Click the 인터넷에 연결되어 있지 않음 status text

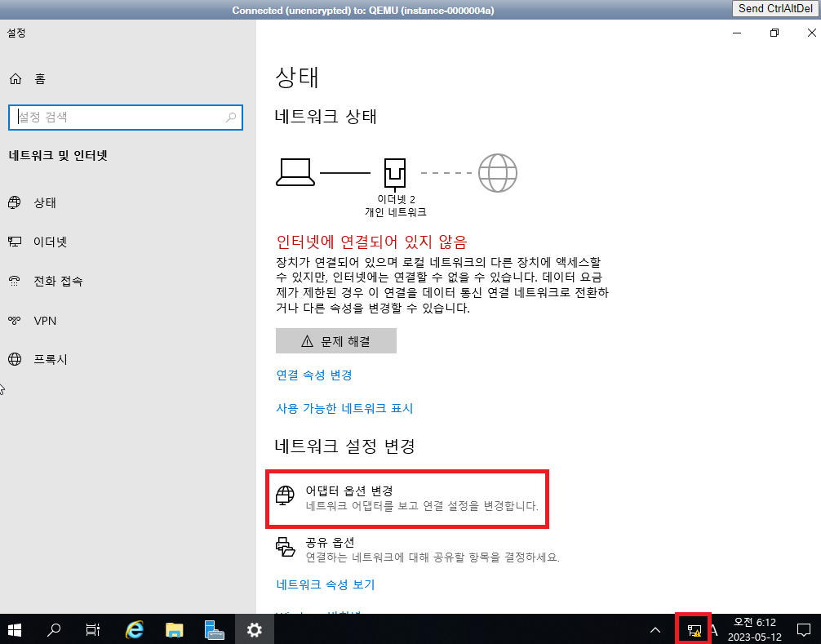[x=371, y=242]
